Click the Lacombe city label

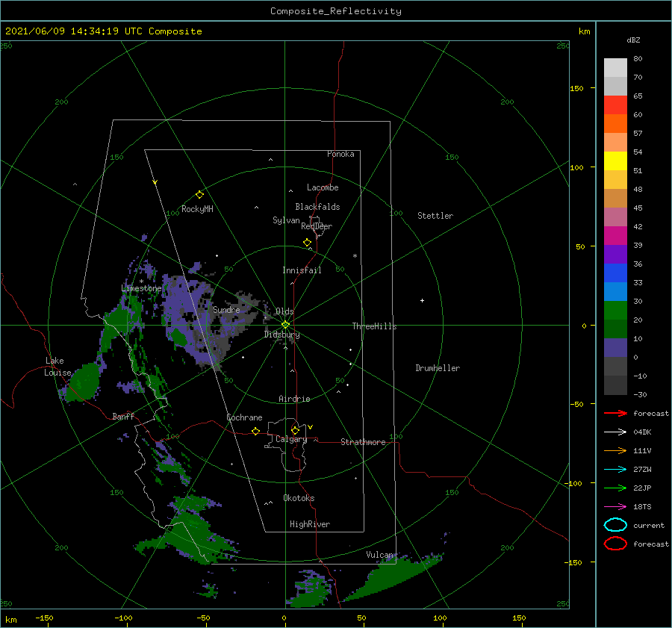click(x=323, y=187)
